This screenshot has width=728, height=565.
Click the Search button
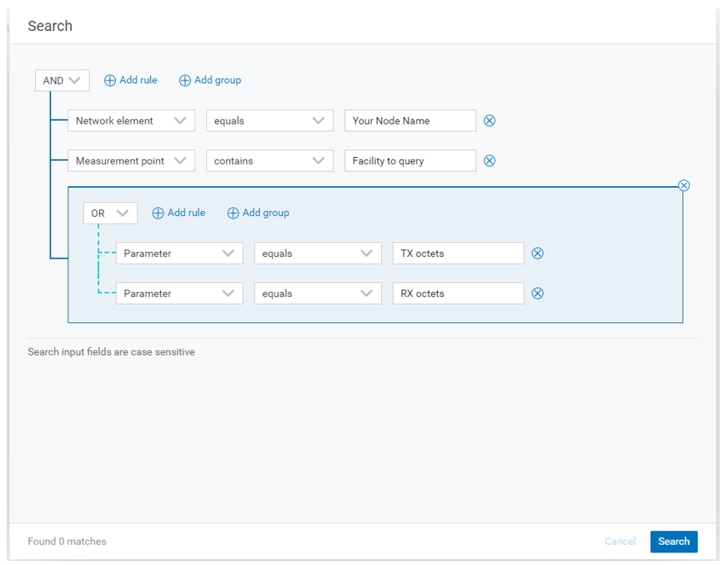(673, 542)
